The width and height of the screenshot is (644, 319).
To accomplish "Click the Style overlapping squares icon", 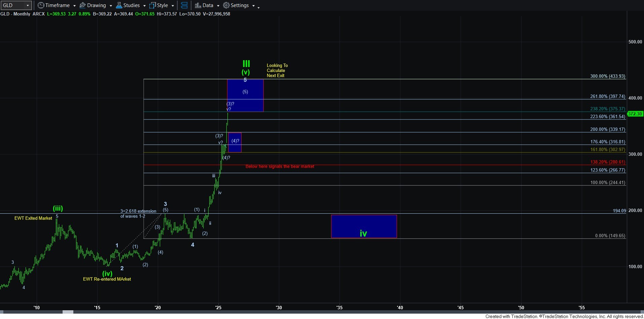I will (x=152, y=5).
